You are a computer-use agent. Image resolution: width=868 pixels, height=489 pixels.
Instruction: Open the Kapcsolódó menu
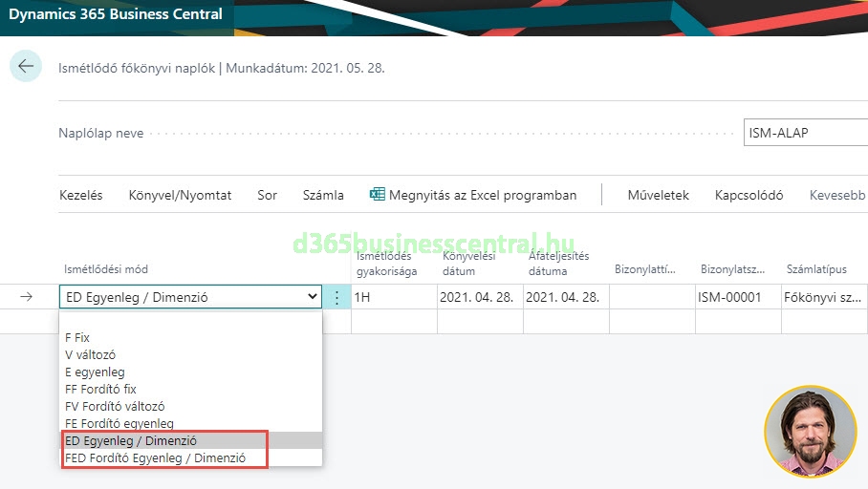749,195
